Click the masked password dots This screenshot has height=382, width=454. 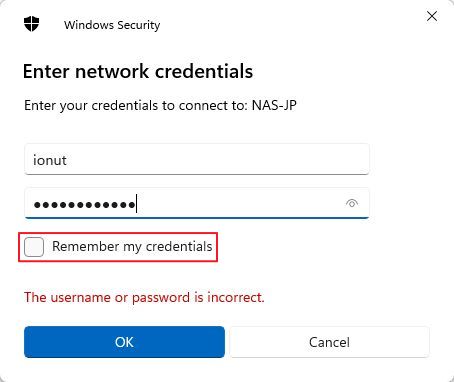coord(85,204)
